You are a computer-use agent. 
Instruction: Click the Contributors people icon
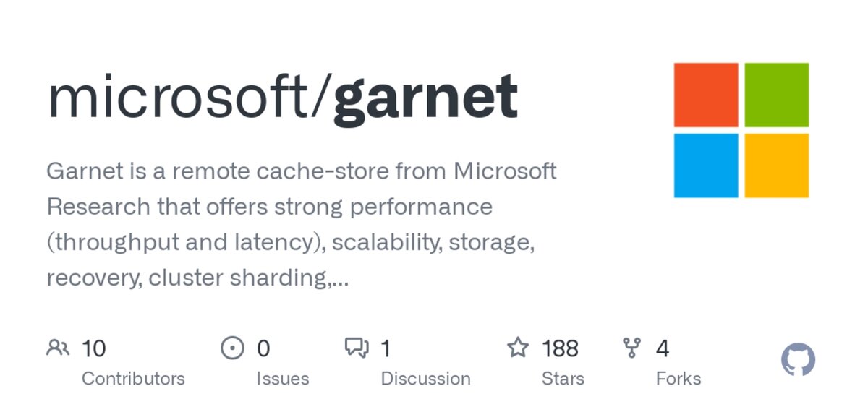[58, 348]
